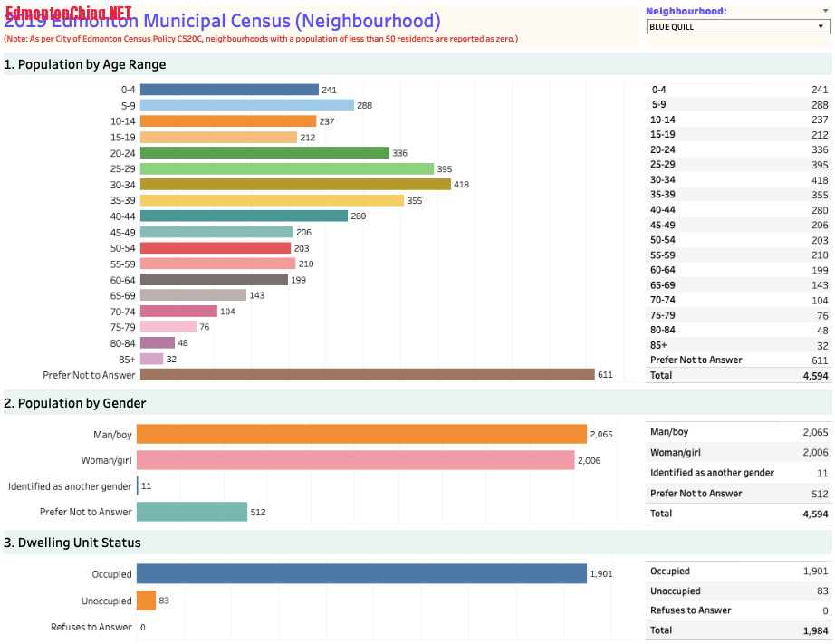Click the gender Prefer Not to Answer teal bar
The height and width of the screenshot is (644, 835).
point(192,512)
